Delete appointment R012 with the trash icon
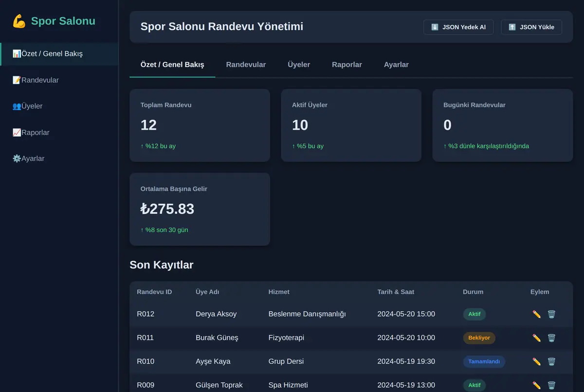 click(551, 314)
